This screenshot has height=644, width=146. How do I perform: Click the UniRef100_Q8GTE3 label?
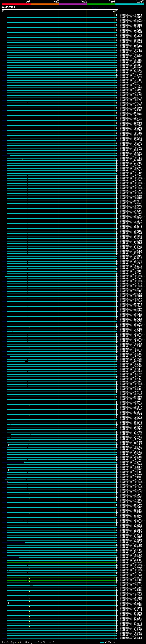click(x=131, y=65)
